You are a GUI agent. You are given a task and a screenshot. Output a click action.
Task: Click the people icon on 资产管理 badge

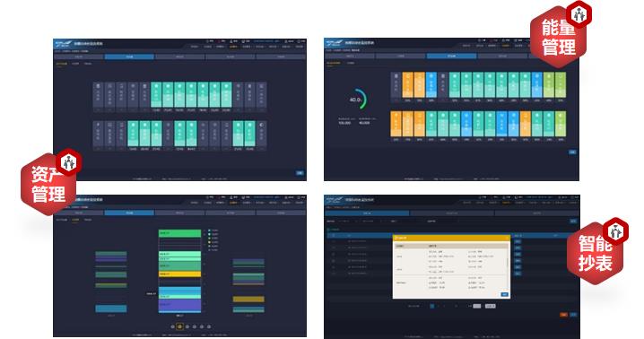click(x=68, y=162)
